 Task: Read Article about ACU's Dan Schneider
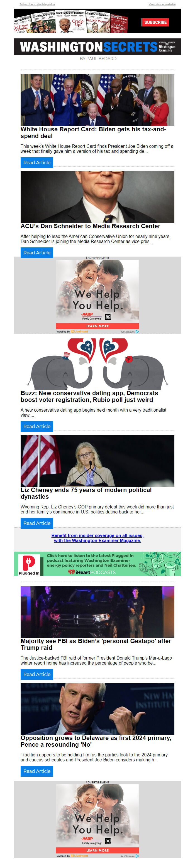click(37, 253)
